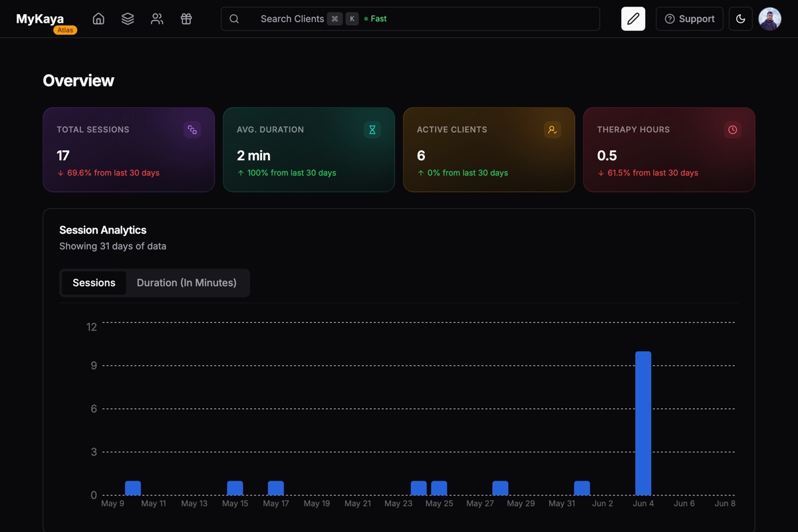Click the '100% from last 30 days' text
This screenshot has width=798, height=532.
click(292, 173)
